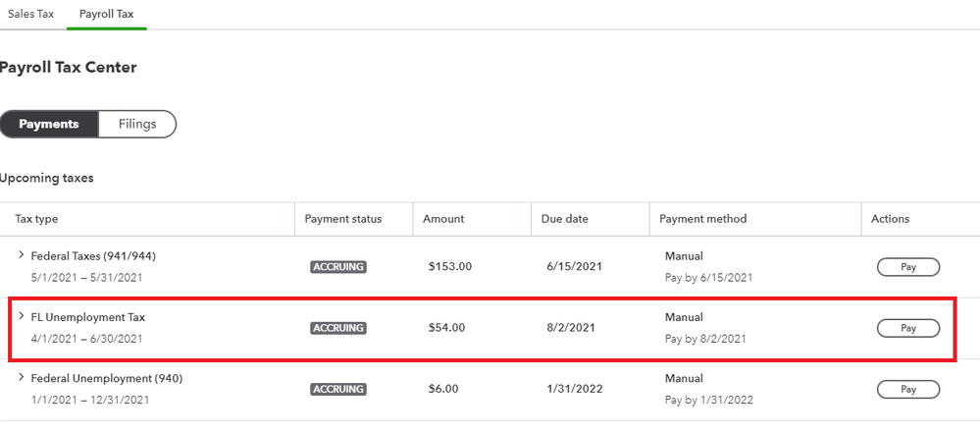Expand the FL Unemployment Tax row
Screen dimensions: 980x434
[21, 317]
